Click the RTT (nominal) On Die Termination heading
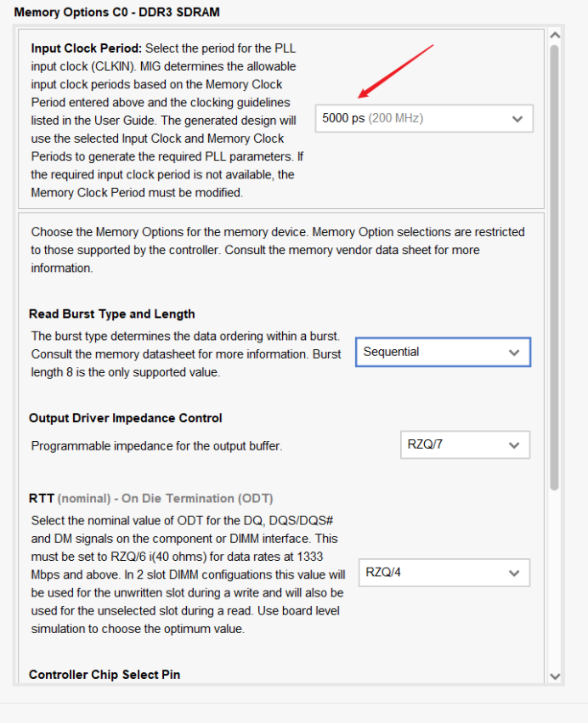Screen dimensions: 588x724 tap(150, 498)
